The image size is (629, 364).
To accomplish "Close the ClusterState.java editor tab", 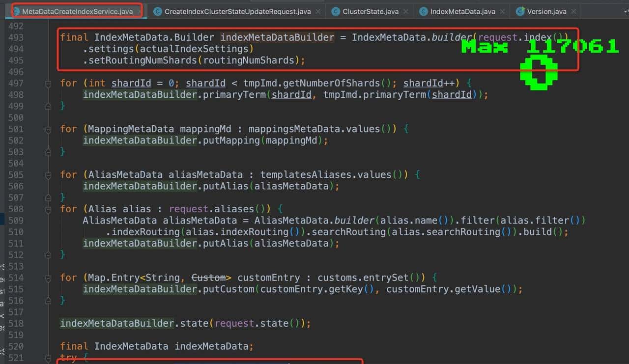I will click(406, 11).
